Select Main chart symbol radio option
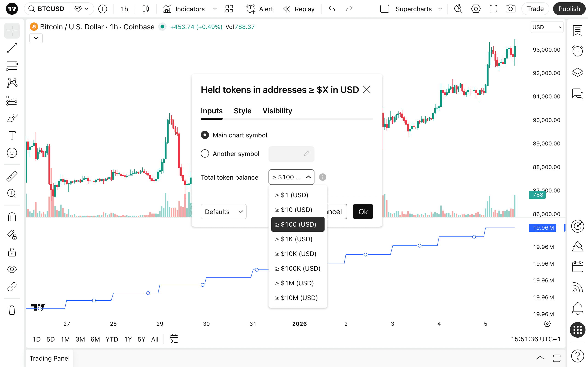Viewport: 588px width, 367px height. point(205,135)
